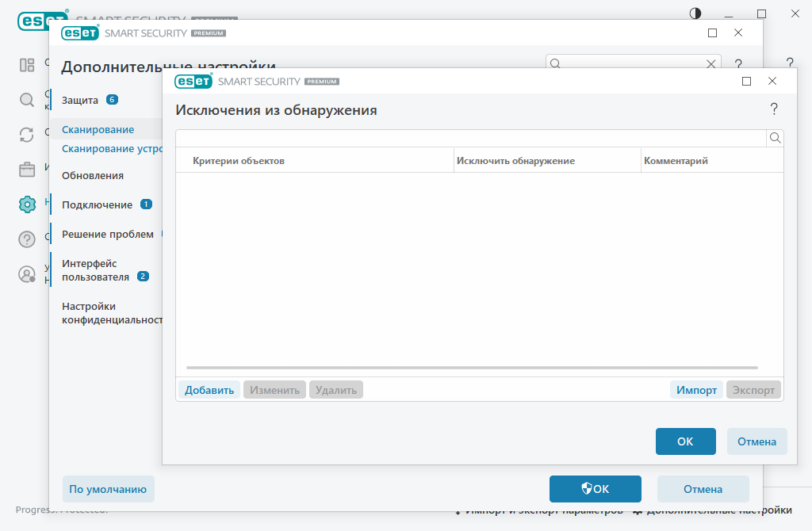Select Интерфейс пользователя section in sidebar

pos(95,270)
